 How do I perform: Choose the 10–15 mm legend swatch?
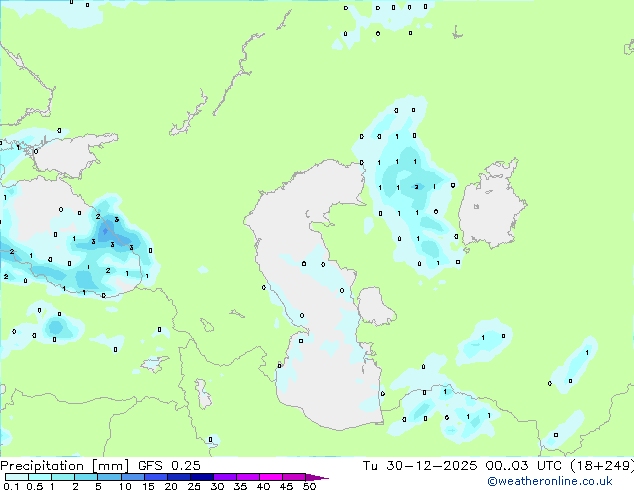[x=133, y=477]
